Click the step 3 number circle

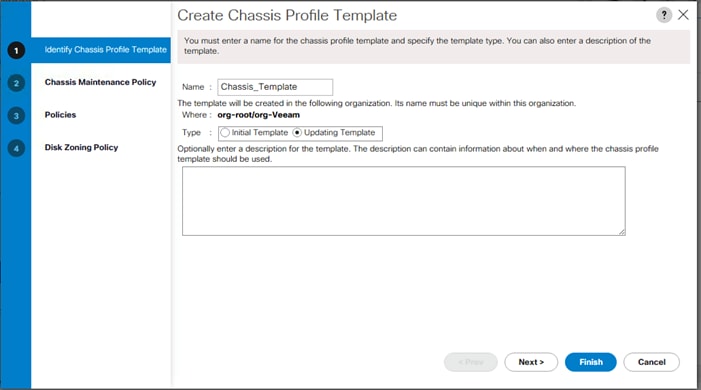[16, 116]
